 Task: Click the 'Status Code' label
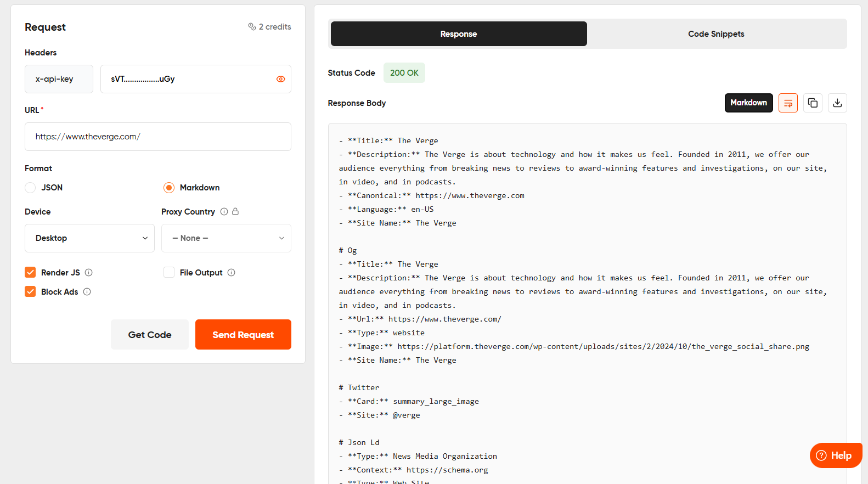pyautogui.click(x=351, y=73)
